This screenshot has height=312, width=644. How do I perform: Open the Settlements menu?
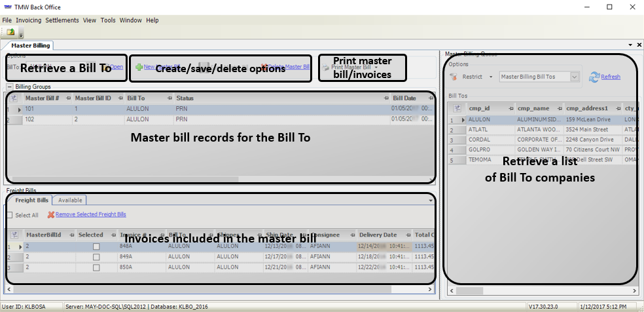(x=62, y=20)
